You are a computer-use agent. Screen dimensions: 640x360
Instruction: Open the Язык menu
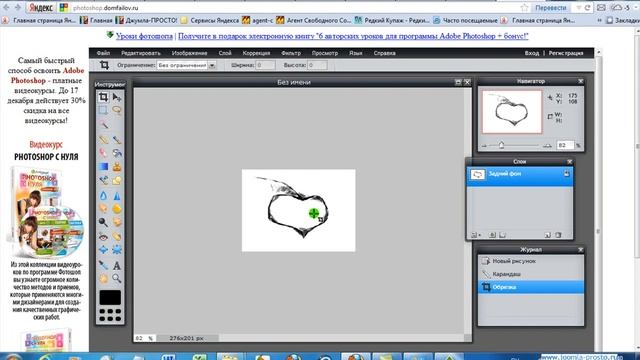pyautogui.click(x=356, y=53)
